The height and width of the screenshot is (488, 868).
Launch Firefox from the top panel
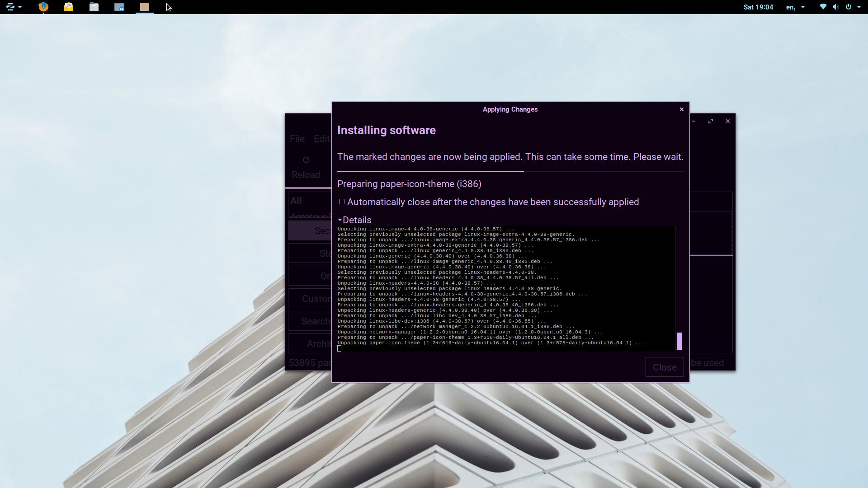click(43, 7)
